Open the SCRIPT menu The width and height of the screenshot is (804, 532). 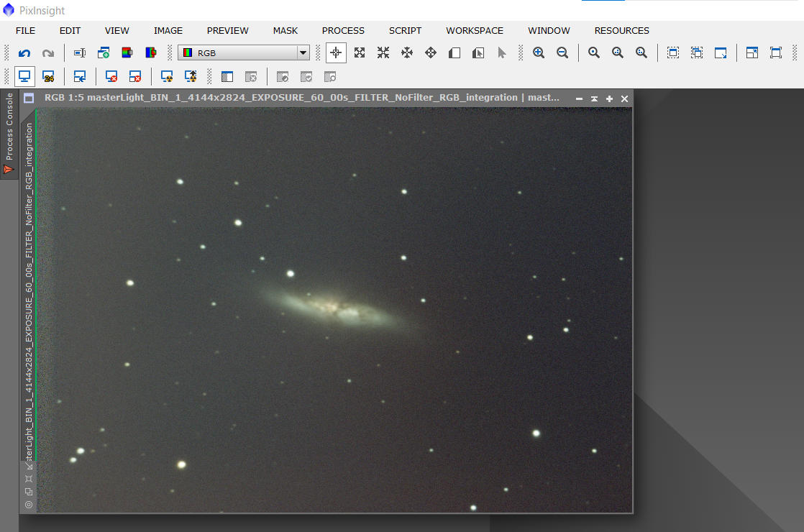(x=405, y=30)
